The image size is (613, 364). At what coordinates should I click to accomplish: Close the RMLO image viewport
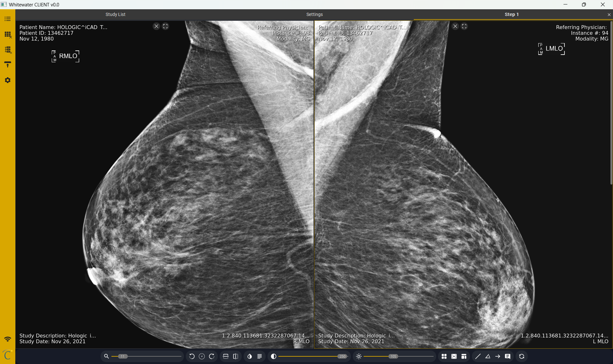pos(156,26)
